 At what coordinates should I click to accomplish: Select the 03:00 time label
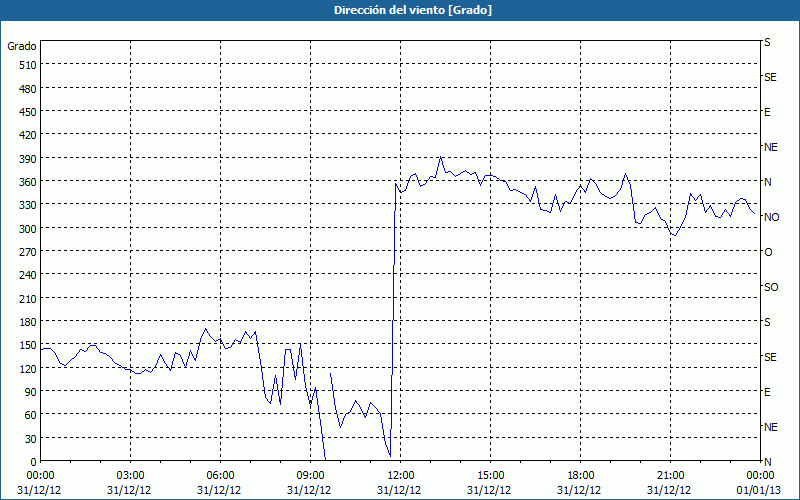tap(131, 476)
